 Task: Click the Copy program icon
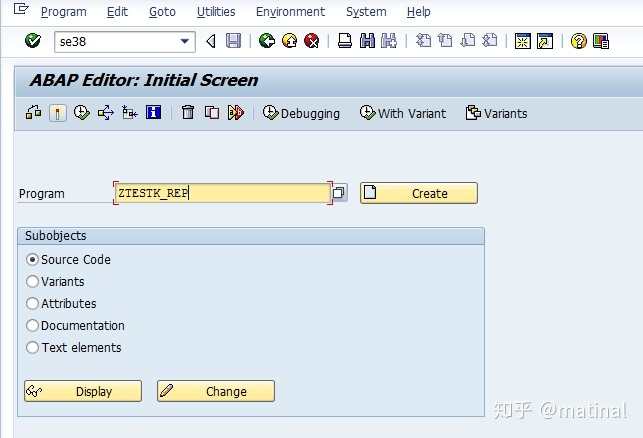212,112
